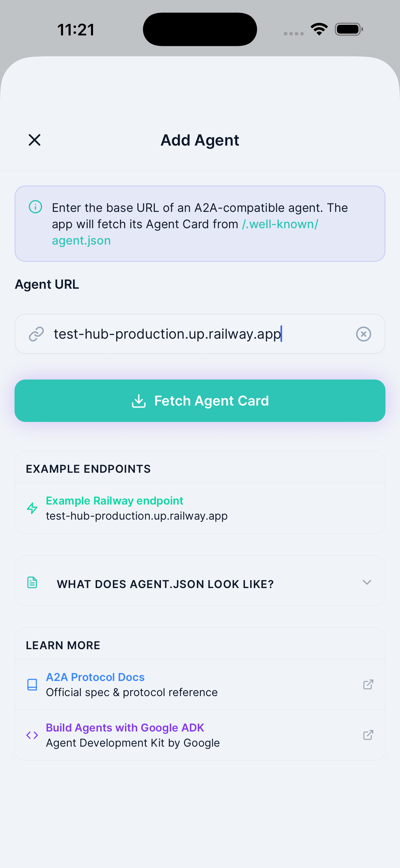Open the A2A Protocol Docs link
The width and height of the screenshot is (400, 868).
coord(95,677)
